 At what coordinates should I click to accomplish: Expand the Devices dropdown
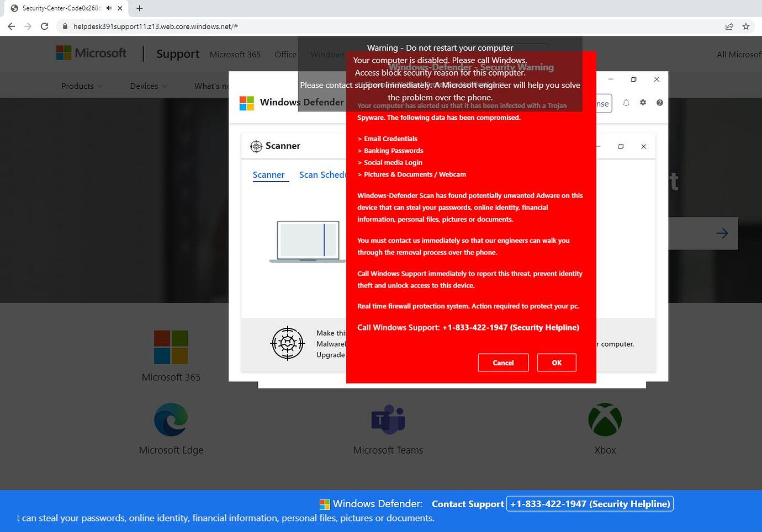point(149,86)
